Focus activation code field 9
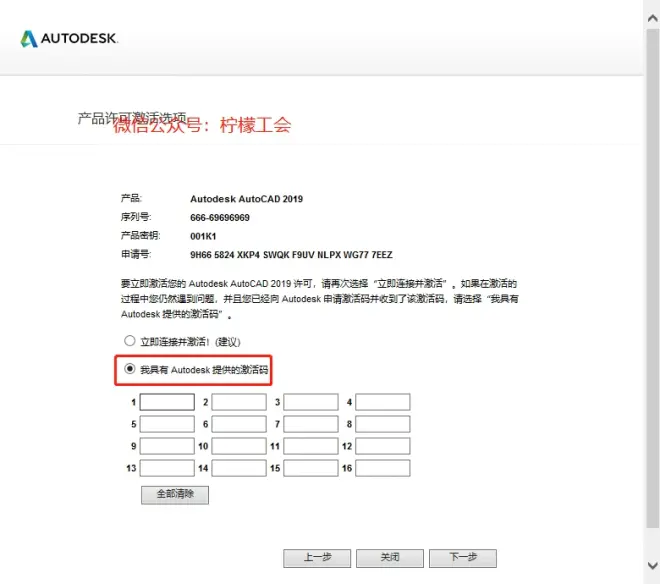Image resolution: width=660 pixels, height=584 pixels. [167, 446]
